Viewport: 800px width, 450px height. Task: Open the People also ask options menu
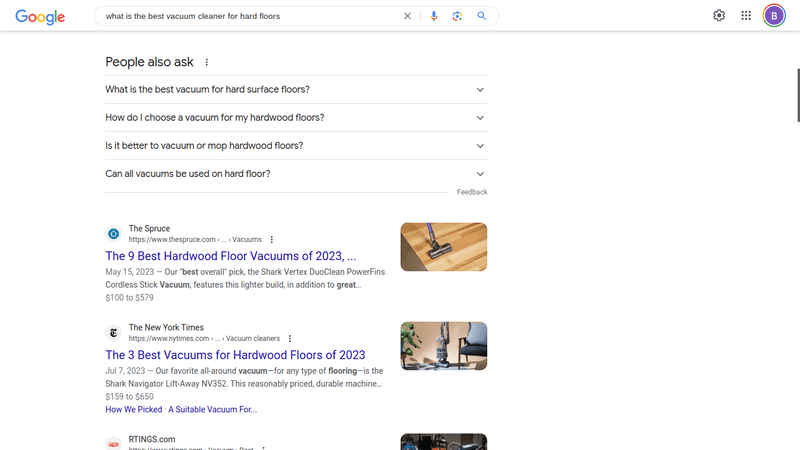207,62
